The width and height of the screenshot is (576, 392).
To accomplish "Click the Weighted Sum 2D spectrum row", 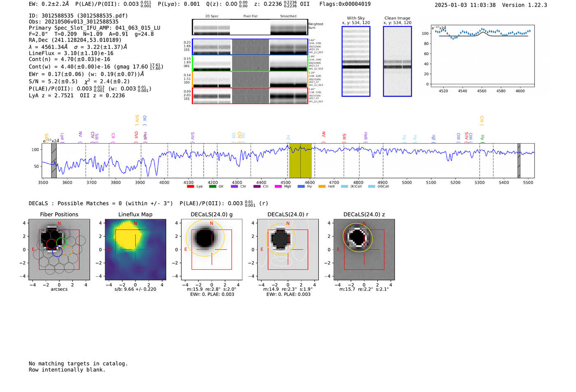I will (250, 27).
